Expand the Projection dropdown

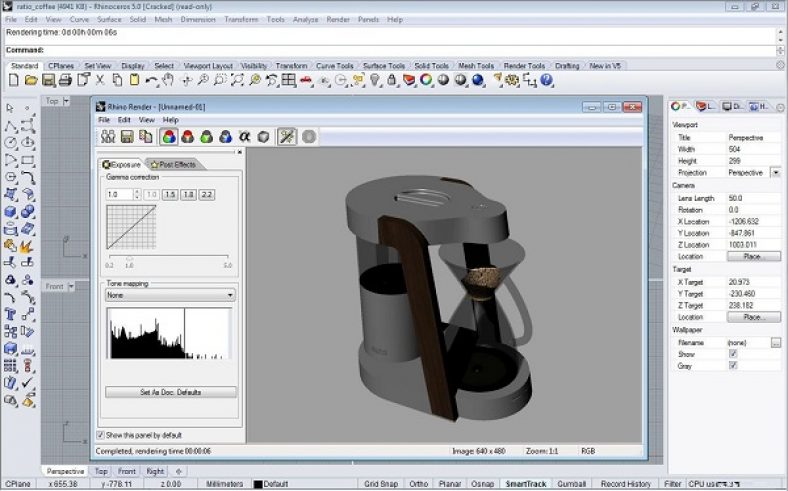click(x=775, y=172)
